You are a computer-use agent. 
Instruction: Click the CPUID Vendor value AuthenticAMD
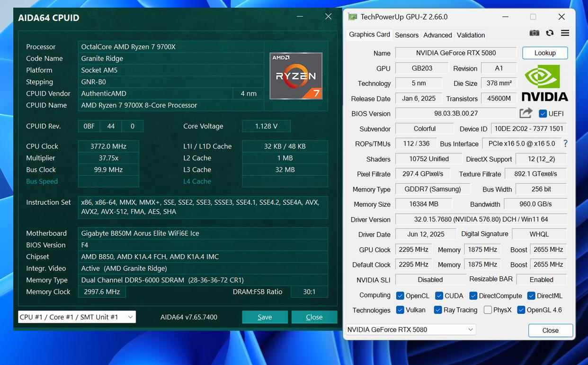coord(156,93)
